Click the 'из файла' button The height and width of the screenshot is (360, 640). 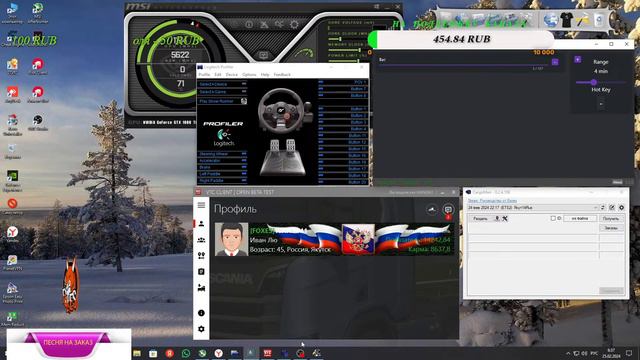[x=580, y=219]
